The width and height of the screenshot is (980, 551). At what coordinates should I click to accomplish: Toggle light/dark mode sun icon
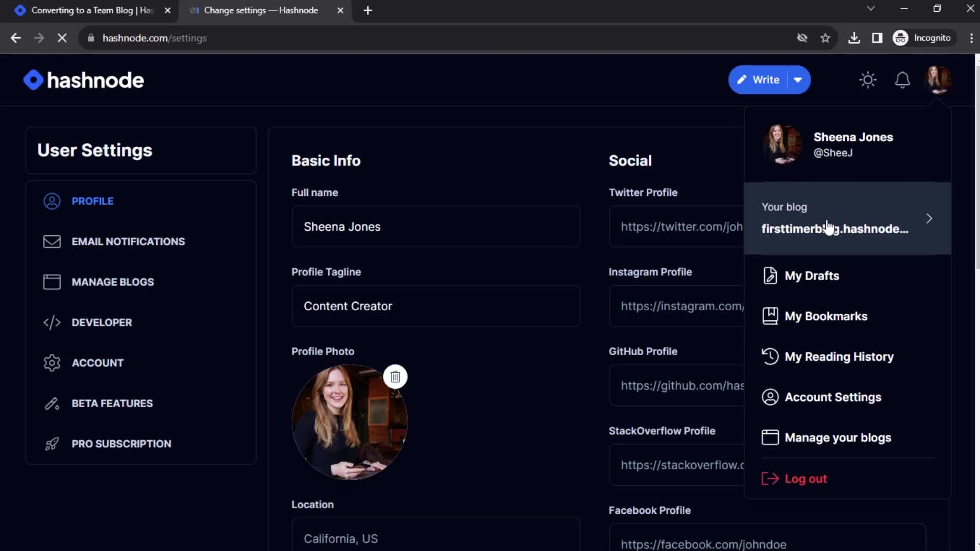click(868, 80)
